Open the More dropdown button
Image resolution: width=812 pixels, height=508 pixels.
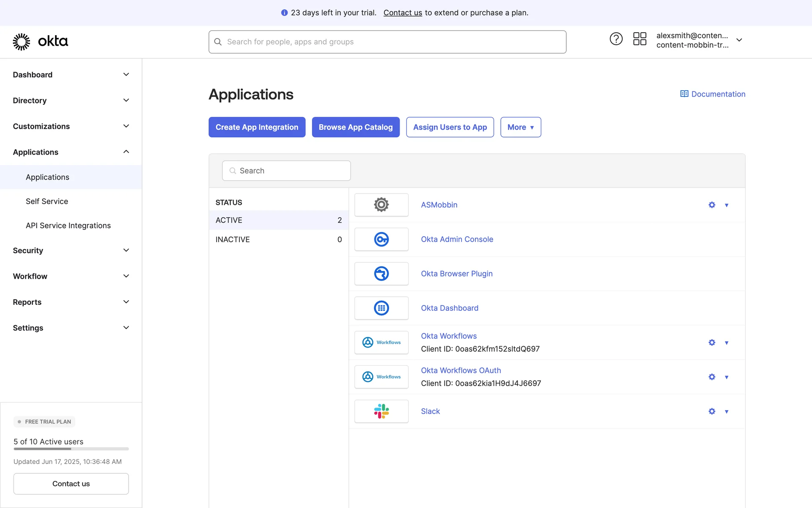click(x=520, y=127)
